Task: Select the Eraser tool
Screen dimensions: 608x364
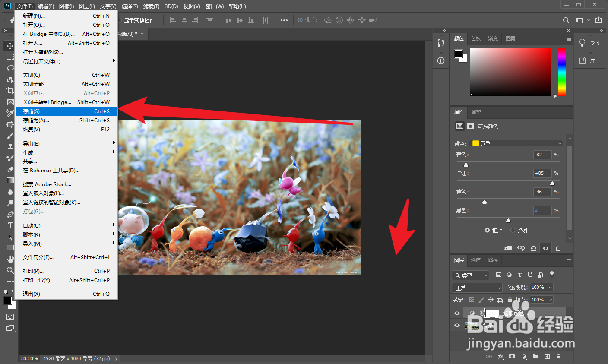Action: [10, 169]
